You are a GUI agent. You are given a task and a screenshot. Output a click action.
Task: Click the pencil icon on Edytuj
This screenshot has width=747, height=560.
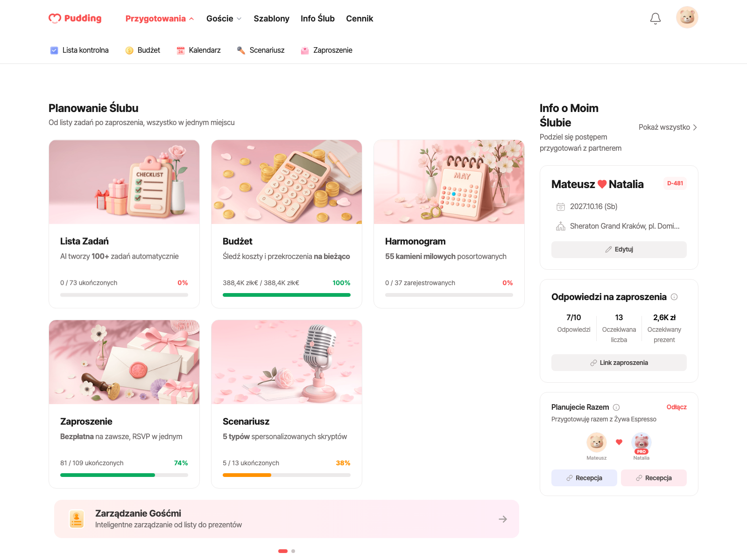click(x=608, y=250)
